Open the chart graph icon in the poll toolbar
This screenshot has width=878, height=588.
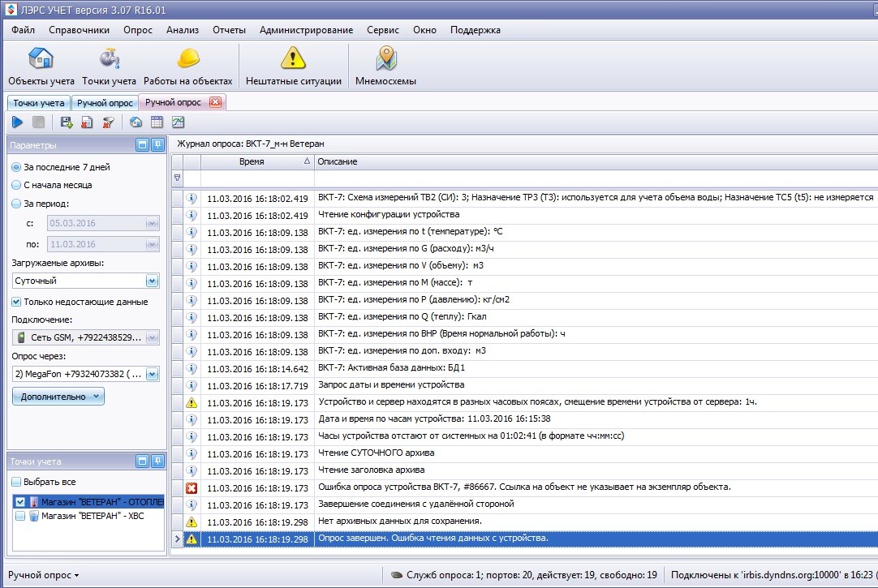click(x=178, y=122)
